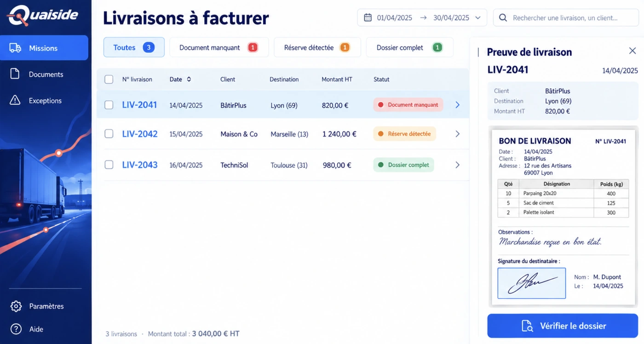The image size is (644, 344).
Task: Select the Toutes filter tab
Action: [x=134, y=47]
